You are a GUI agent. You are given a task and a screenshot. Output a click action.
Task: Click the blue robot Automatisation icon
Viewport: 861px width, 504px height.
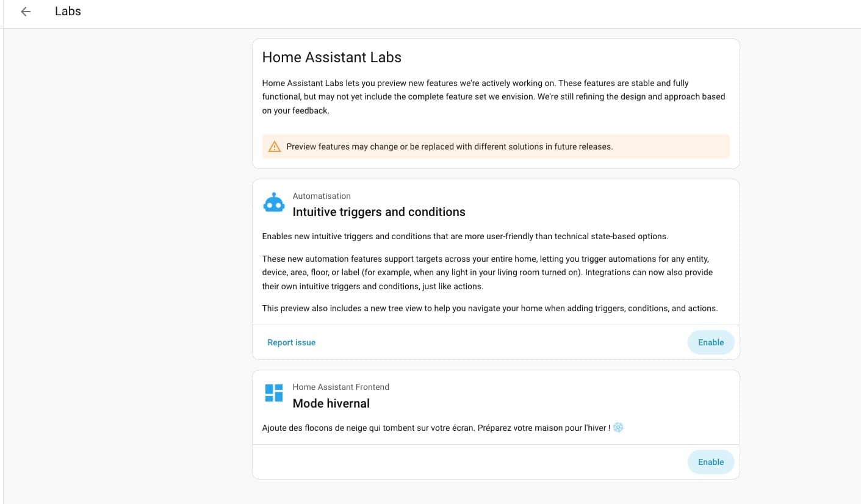tap(274, 203)
